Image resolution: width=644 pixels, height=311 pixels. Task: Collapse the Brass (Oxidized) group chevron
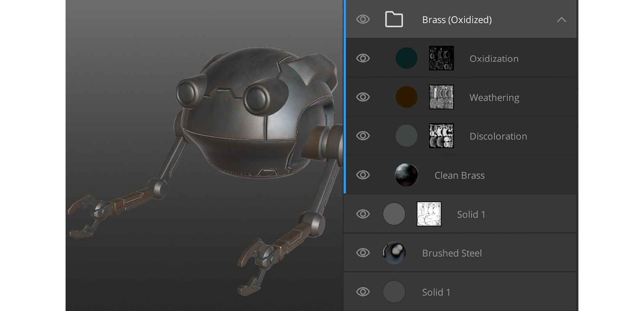[561, 20]
